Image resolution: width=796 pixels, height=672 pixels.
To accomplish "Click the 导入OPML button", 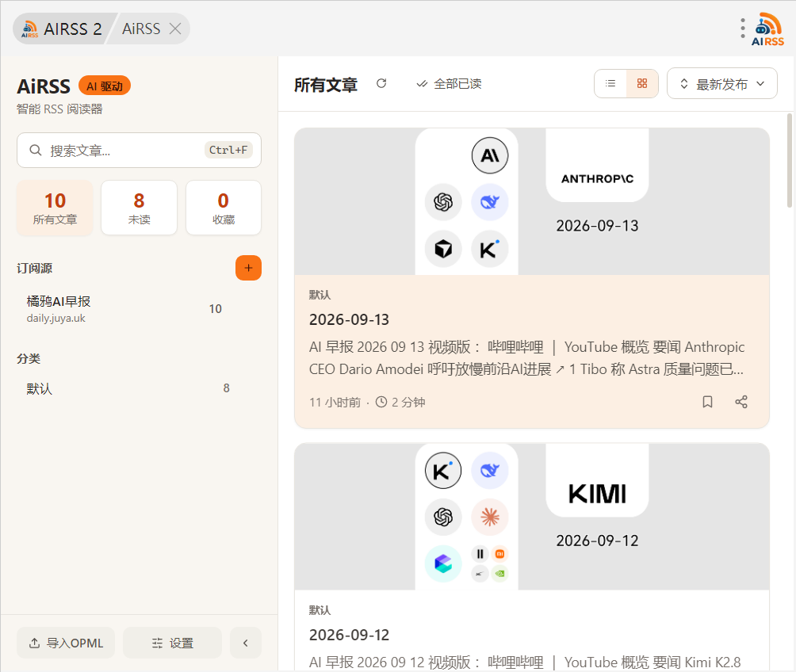I will click(66, 643).
